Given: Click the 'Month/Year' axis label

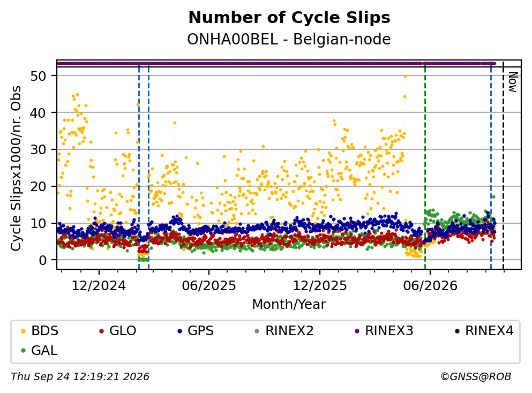Looking at the screenshot, I should (289, 305).
